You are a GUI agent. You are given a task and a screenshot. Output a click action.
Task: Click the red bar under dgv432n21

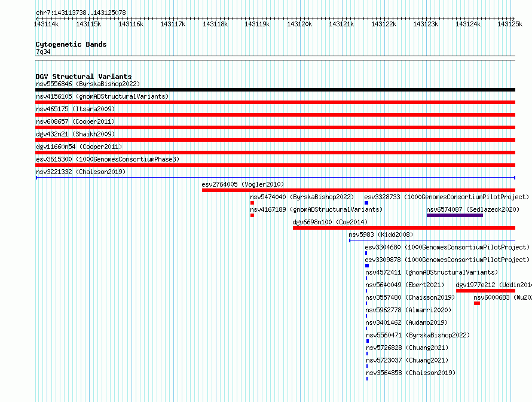click(275, 140)
